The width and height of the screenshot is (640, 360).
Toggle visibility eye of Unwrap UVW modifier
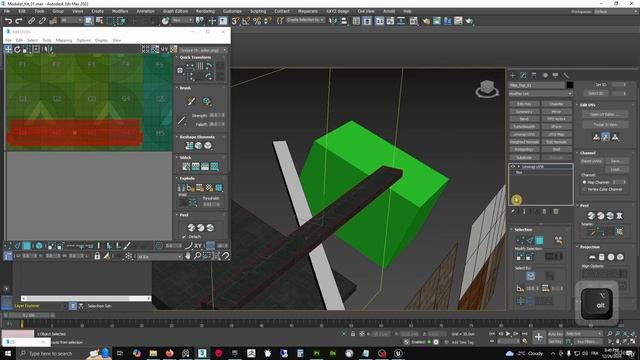tap(513, 167)
